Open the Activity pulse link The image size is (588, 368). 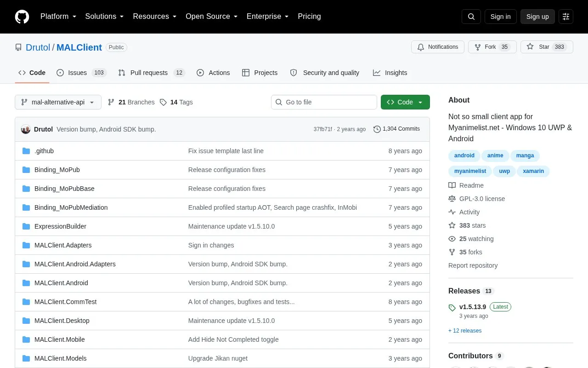pos(464,212)
